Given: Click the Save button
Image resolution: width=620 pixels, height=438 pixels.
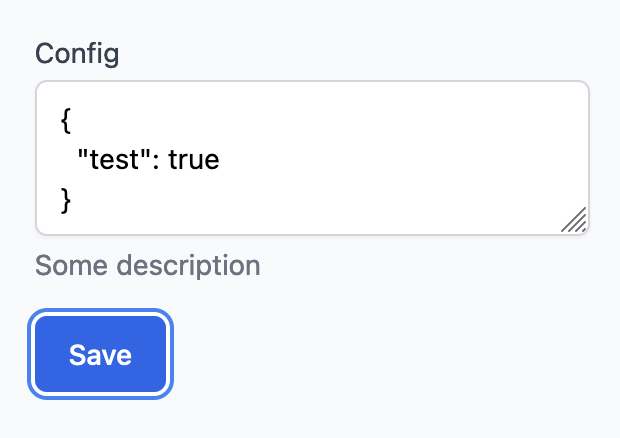Looking at the screenshot, I should [101, 355].
